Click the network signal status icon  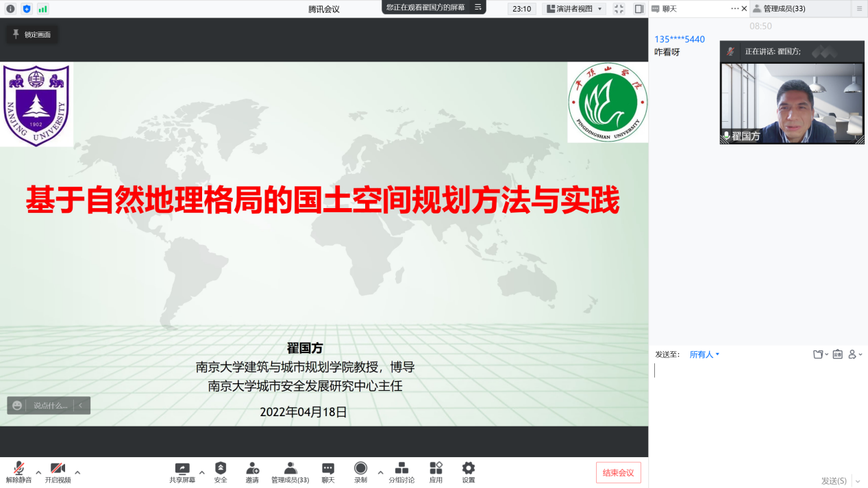point(43,9)
